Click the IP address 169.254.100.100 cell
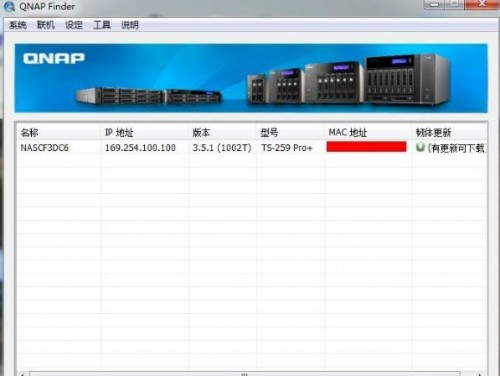Screen dimensions: 500x376 pyautogui.click(x=140, y=148)
